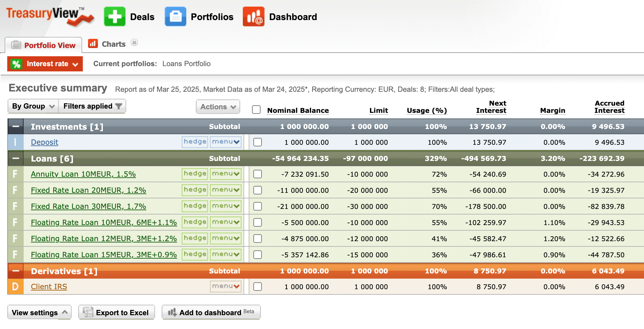
Task: Click the Portfolio View clipboard icon
Action: coord(15,45)
